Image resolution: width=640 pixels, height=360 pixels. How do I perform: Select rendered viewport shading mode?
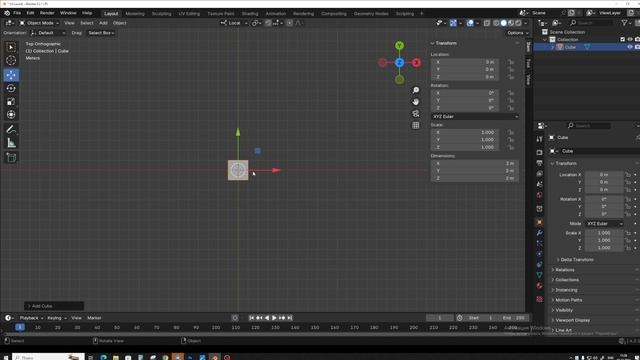pyautogui.click(x=518, y=23)
